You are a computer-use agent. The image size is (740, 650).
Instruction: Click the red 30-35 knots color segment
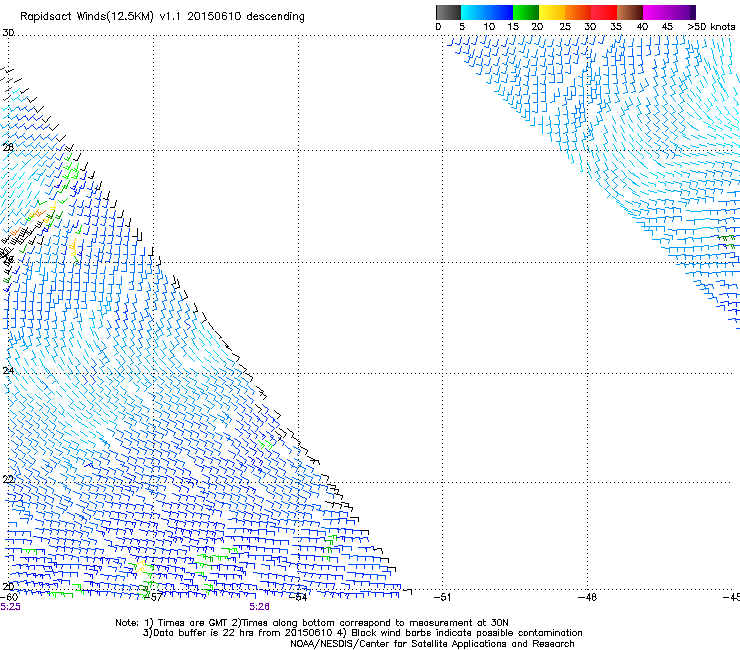point(604,12)
